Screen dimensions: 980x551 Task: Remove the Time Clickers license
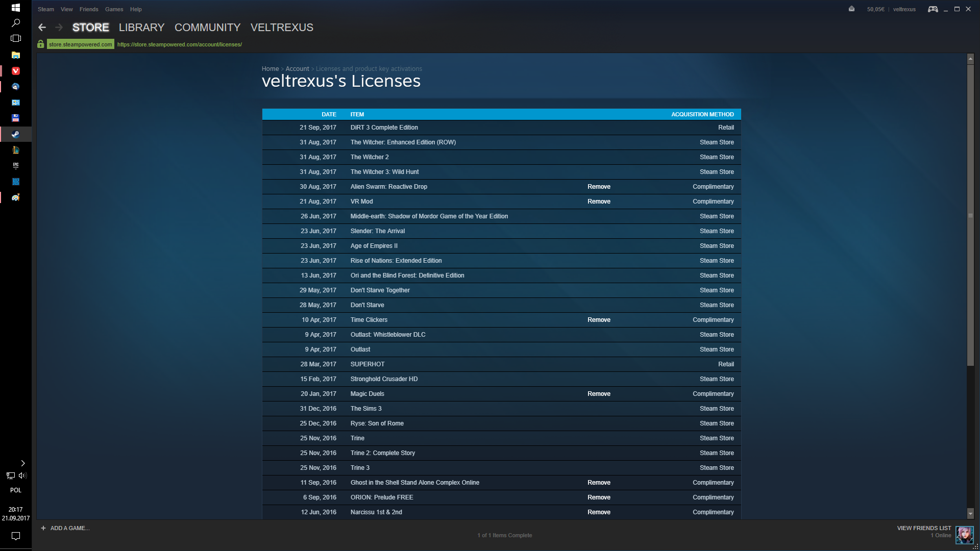[599, 320]
